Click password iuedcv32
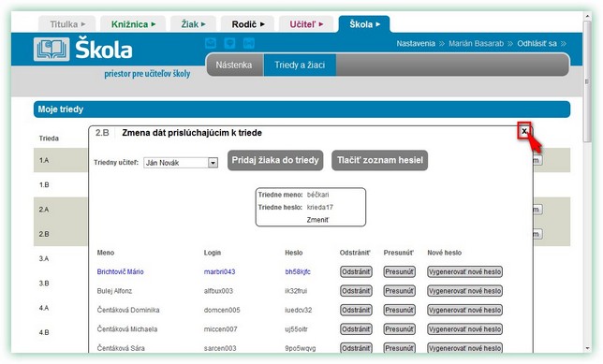603x364 pixels. tap(299, 310)
